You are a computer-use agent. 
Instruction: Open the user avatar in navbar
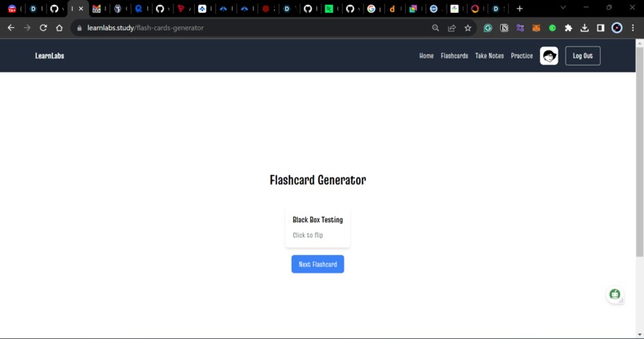coord(549,56)
